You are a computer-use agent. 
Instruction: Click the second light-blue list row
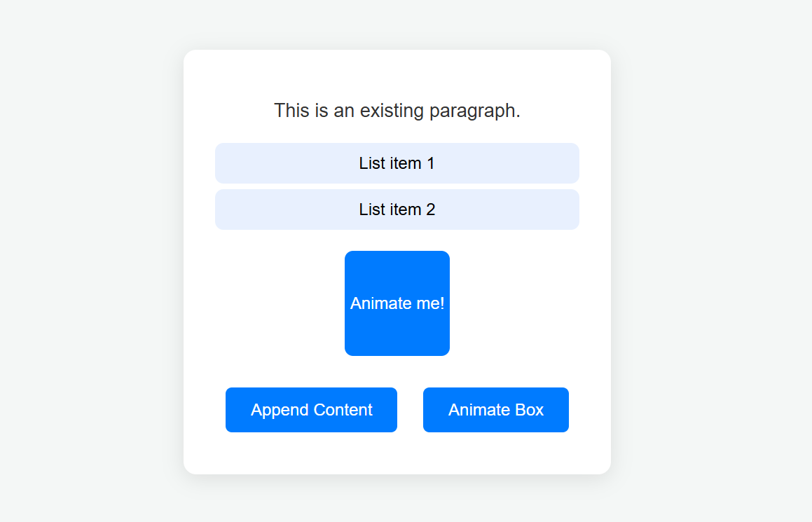click(x=397, y=210)
